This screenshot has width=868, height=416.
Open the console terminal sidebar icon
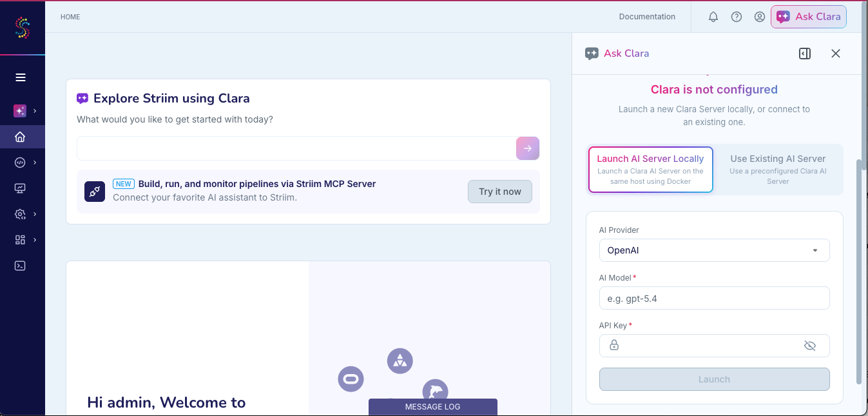(x=20, y=266)
